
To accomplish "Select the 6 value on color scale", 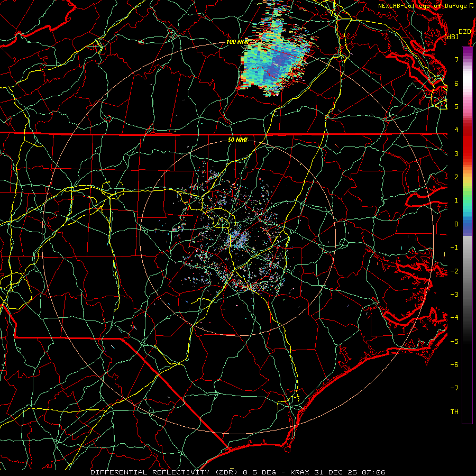I will 456,83.
